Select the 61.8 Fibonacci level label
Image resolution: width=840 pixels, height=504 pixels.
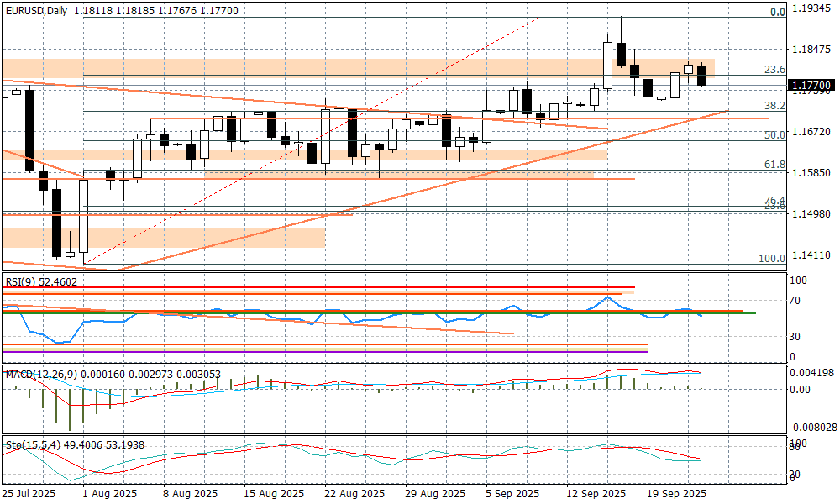tap(774, 165)
